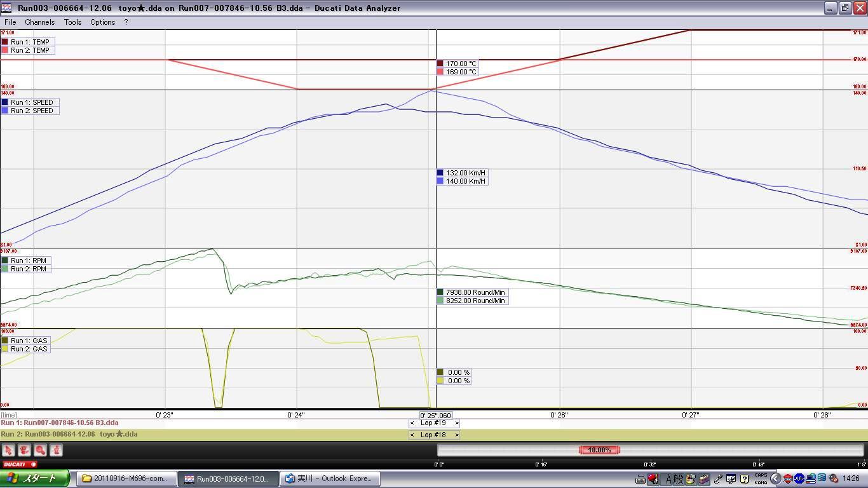Switch to the Outlook Express taskbar window
Image resolution: width=868 pixels, height=488 pixels.
(329, 478)
